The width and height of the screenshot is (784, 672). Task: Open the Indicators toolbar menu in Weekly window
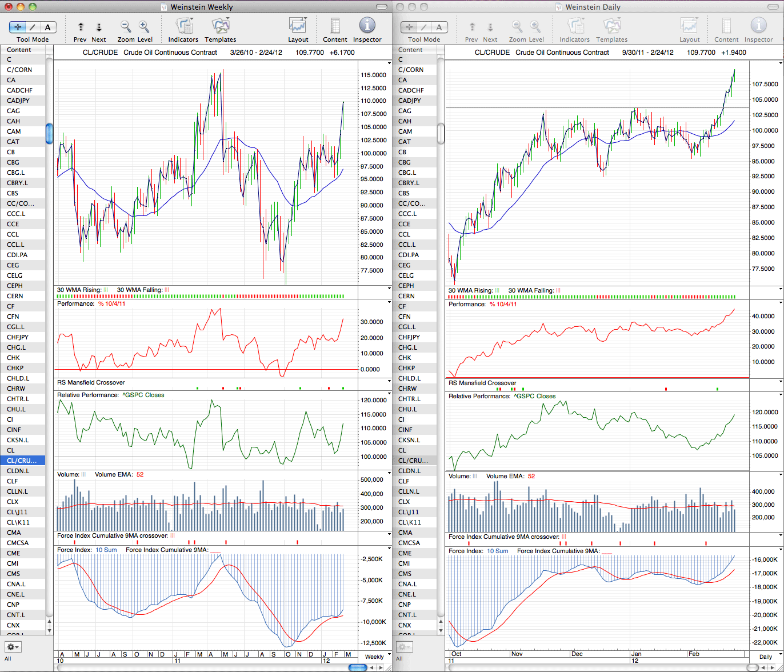click(x=183, y=26)
